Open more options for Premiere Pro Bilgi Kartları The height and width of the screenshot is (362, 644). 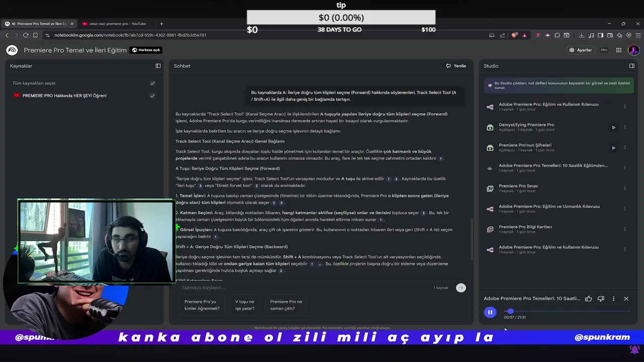[x=625, y=229]
